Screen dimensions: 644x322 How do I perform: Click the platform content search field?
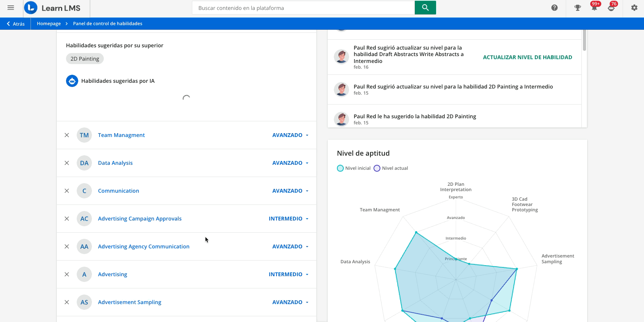coord(303,8)
